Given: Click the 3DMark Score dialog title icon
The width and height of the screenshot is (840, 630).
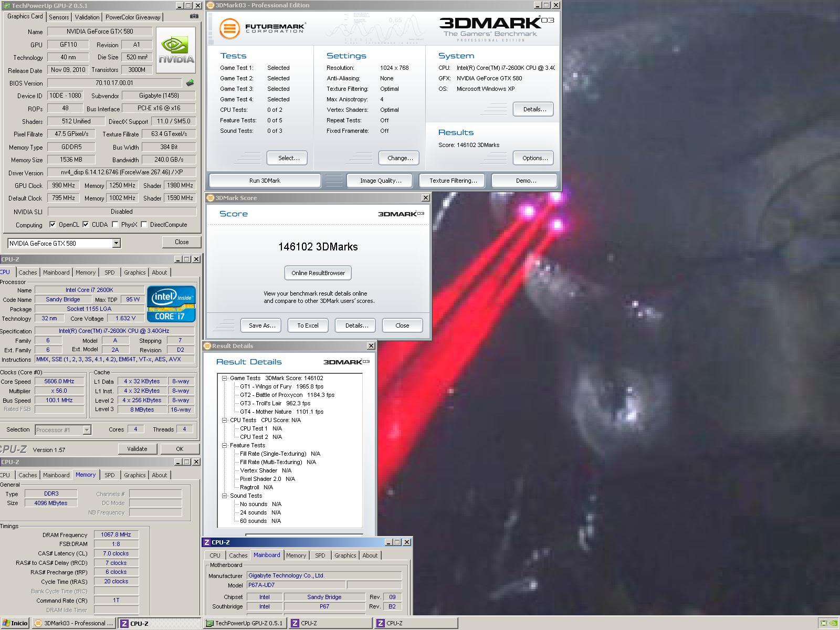Looking at the screenshot, I should tap(211, 198).
